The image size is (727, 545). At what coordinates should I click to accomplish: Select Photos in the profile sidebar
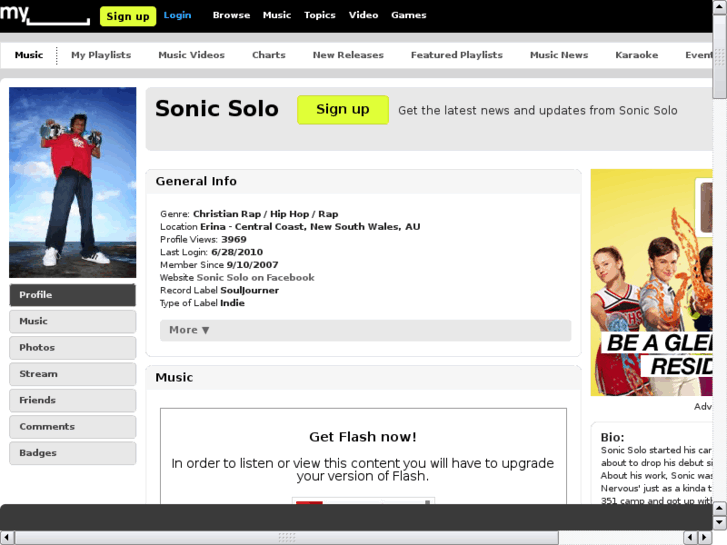(x=72, y=348)
